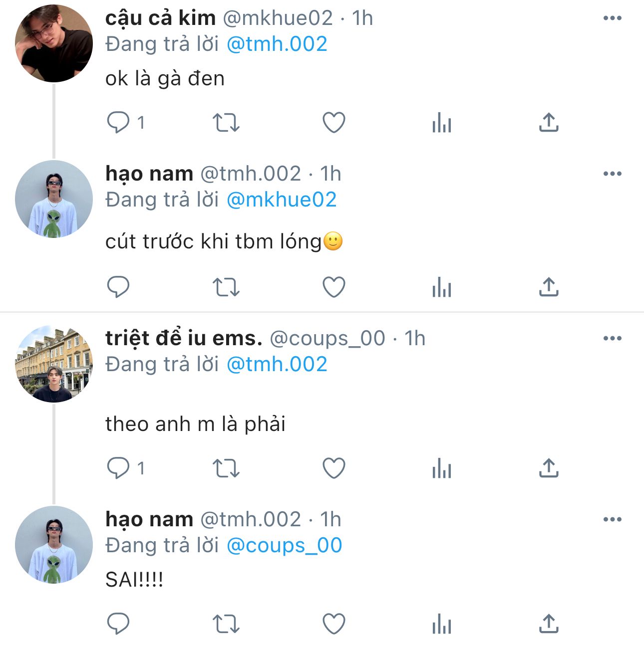Open cậu cả kim's profile picture
Screen dimensions: 644x648
click(54, 43)
